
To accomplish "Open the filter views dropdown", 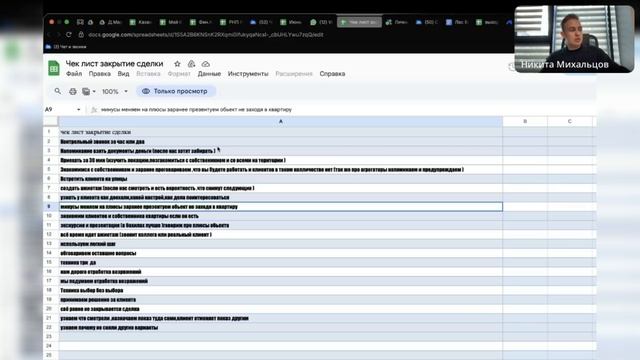I will [x=89, y=91].
